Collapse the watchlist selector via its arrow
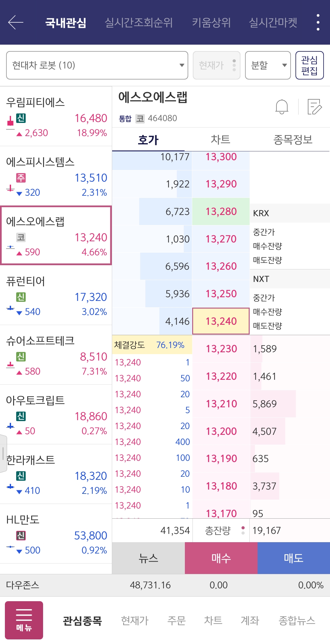The width and height of the screenshot is (330, 644). point(182,65)
